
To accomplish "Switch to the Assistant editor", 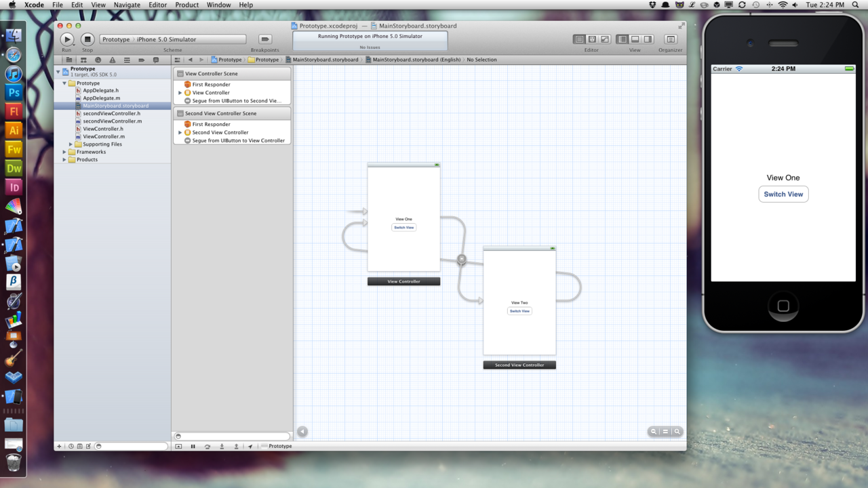I will point(592,39).
